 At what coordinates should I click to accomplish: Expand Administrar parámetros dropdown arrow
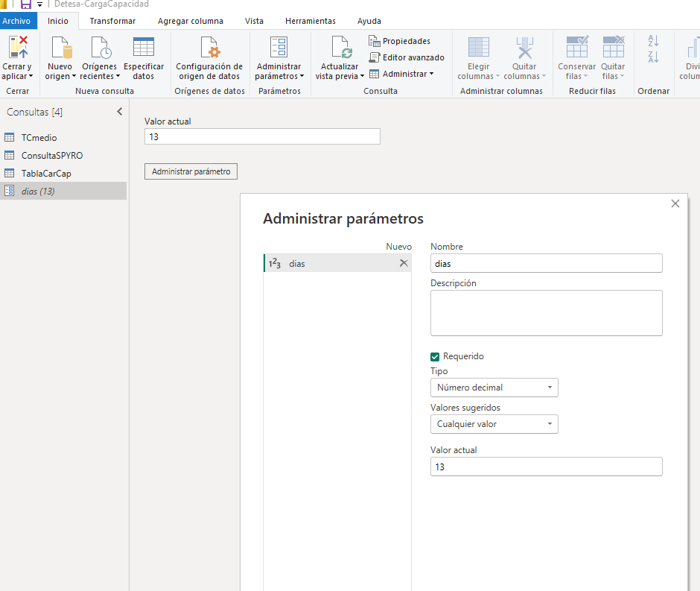pos(302,76)
